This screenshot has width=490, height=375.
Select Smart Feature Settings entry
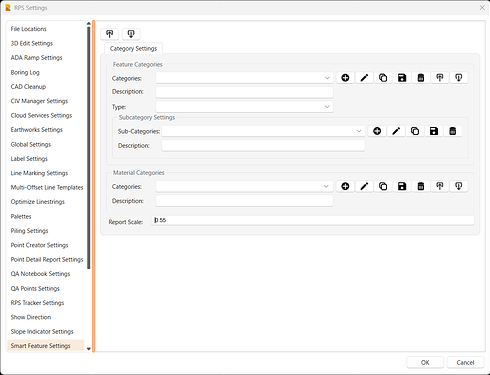pos(46,346)
